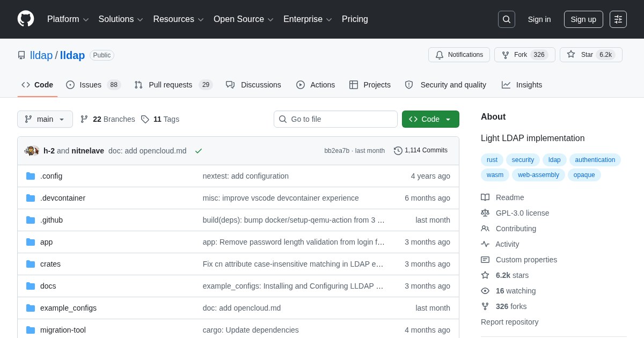The image size is (644, 338).
Task: Click the pulse icon beside Activity
Action: [485, 244]
